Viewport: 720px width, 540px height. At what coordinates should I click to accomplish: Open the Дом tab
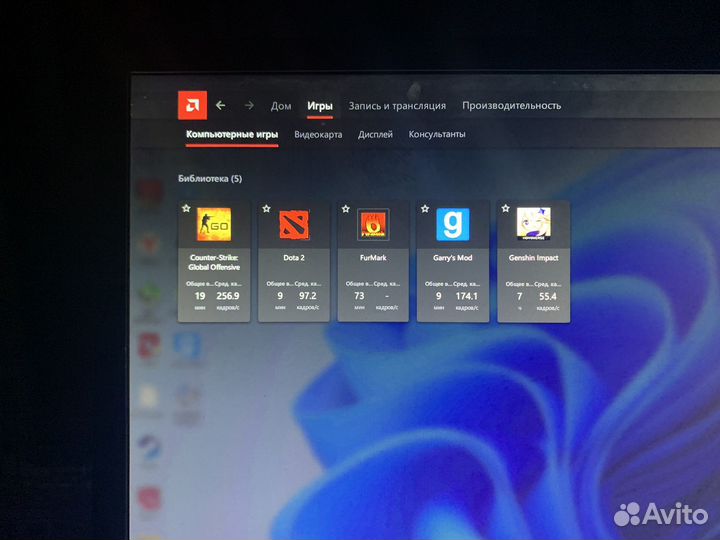tap(281, 106)
